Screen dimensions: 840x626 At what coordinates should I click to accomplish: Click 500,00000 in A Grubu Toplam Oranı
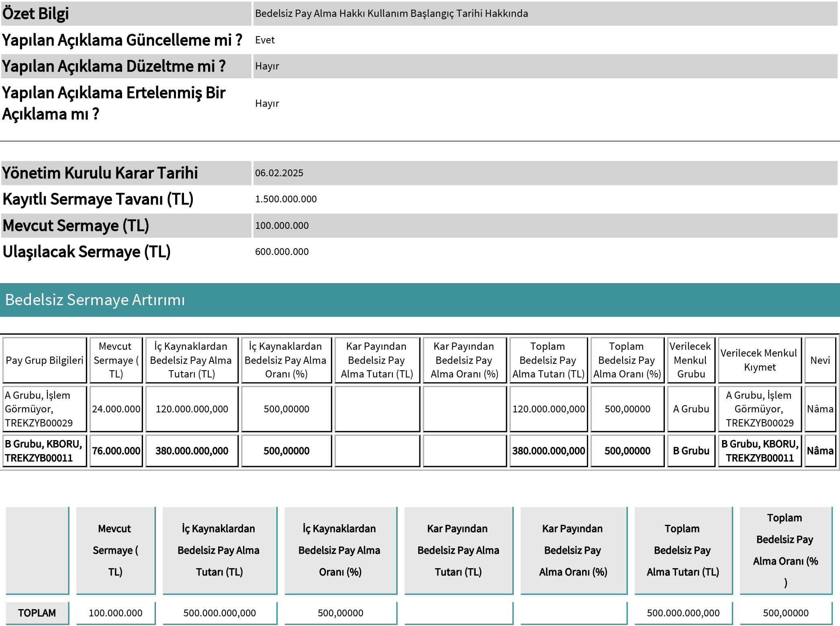click(x=627, y=409)
